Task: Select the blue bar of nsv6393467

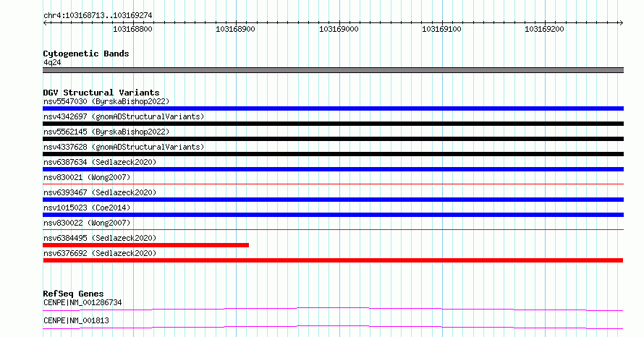Action: point(333,200)
